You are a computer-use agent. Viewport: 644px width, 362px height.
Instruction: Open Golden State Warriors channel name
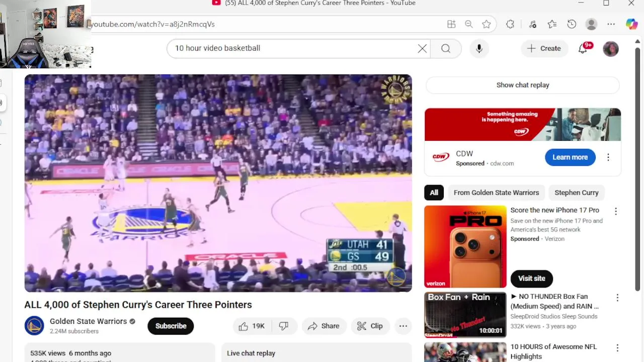tap(88, 321)
